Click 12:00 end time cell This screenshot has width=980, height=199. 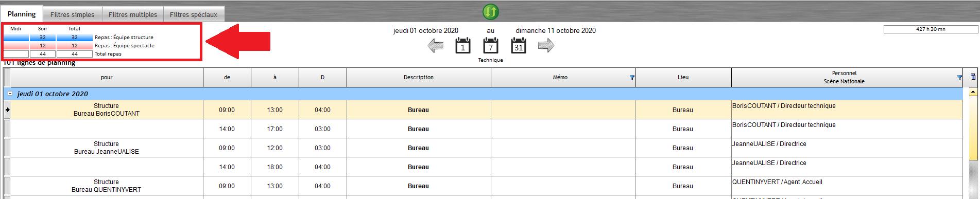275,148
